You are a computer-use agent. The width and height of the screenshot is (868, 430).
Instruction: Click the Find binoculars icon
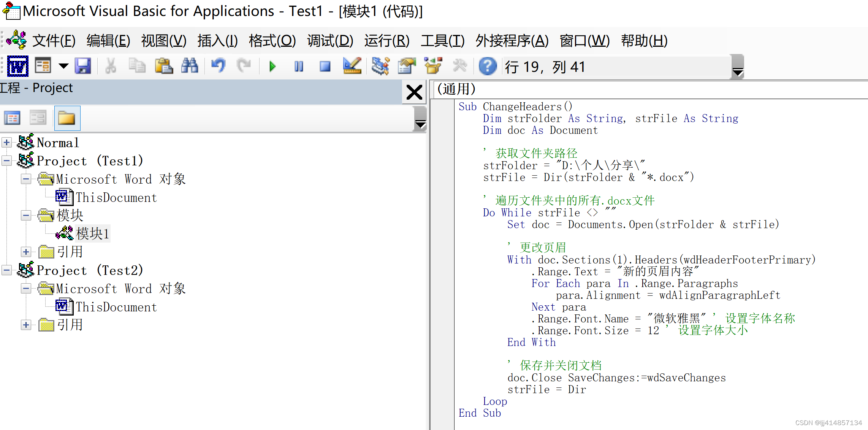190,67
